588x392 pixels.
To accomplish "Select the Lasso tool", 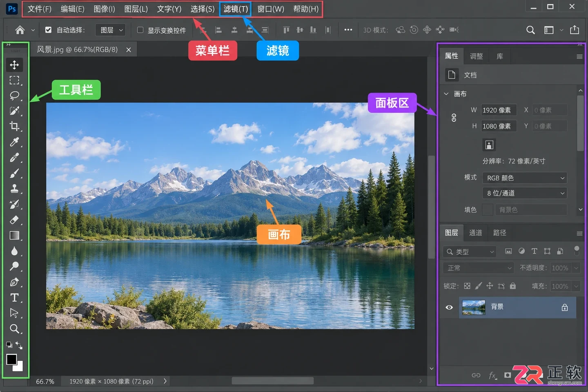I will point(14,96).
